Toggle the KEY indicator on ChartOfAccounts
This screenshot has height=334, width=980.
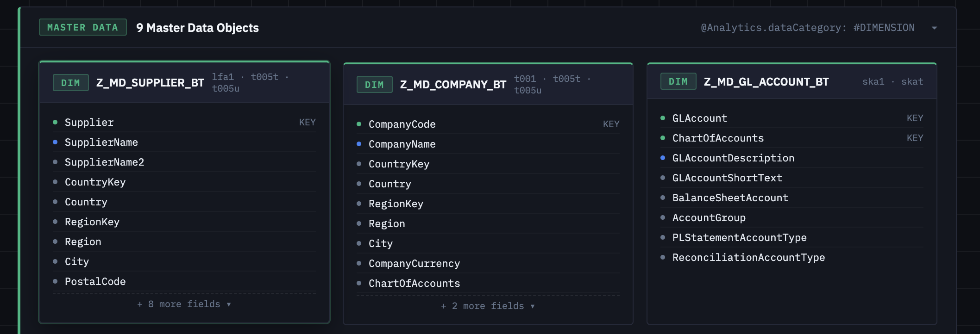(916, 138)
